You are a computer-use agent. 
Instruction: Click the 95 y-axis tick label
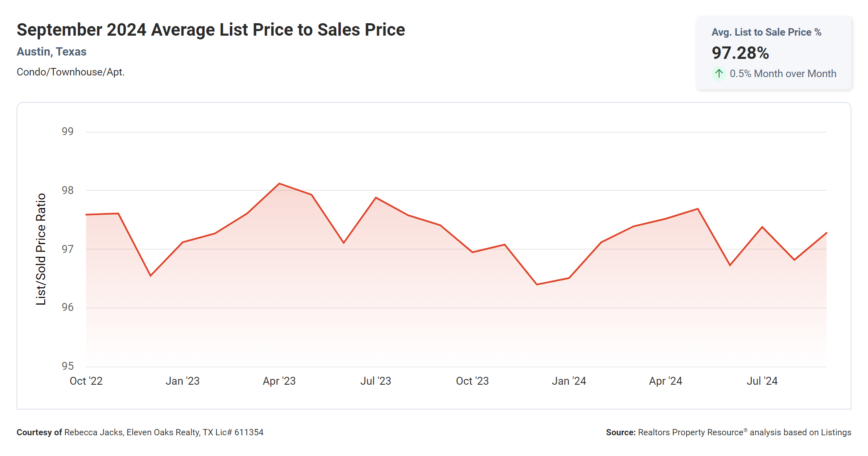68,366
